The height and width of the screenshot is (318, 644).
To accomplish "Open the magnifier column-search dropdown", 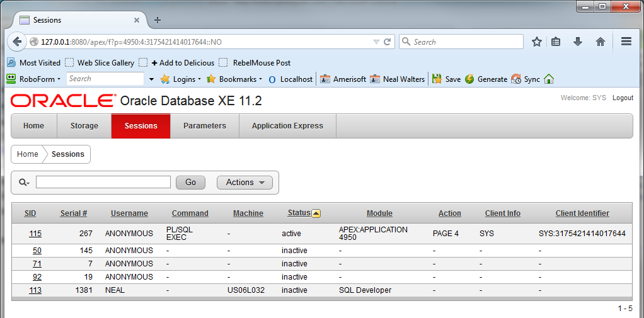I will pos(25,183).
